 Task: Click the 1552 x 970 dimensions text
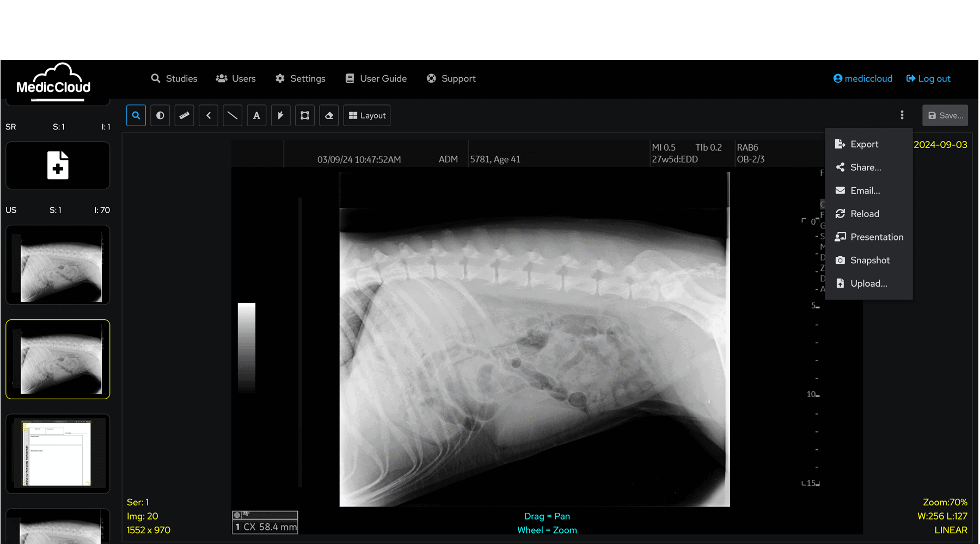point(149,530)
